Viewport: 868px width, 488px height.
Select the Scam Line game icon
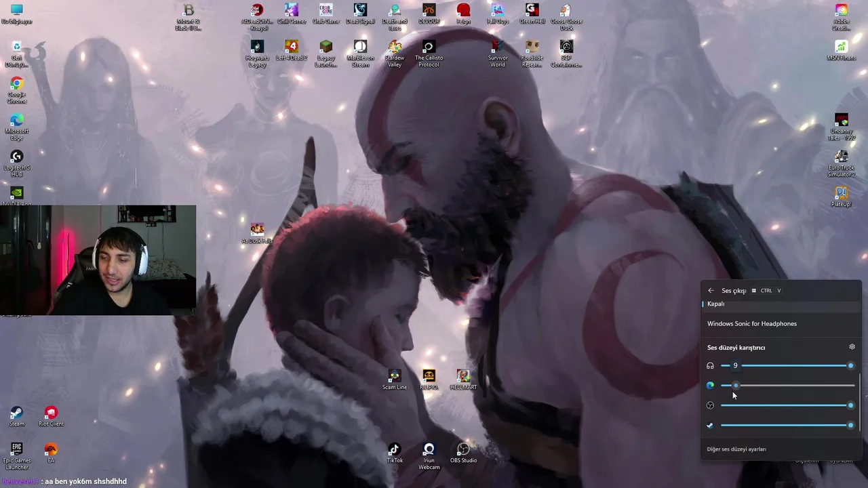(395, 380)
